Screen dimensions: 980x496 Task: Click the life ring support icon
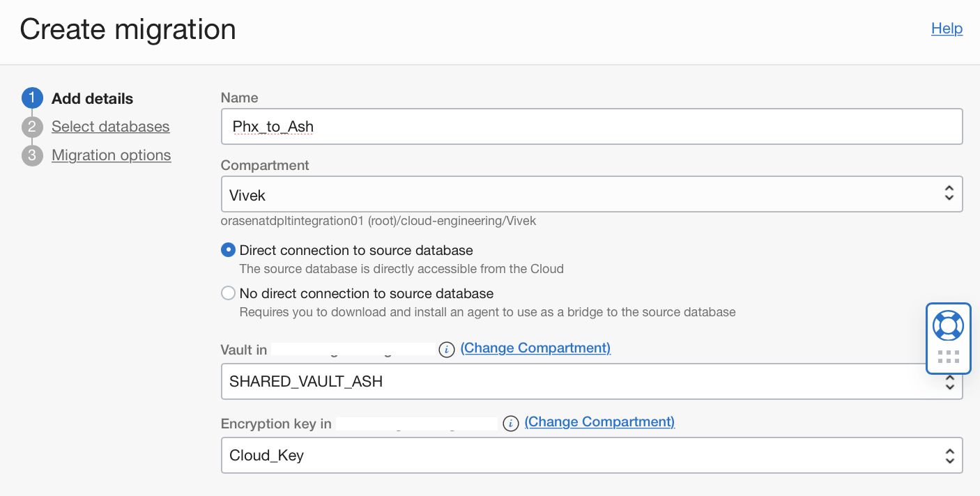point(948,325)
